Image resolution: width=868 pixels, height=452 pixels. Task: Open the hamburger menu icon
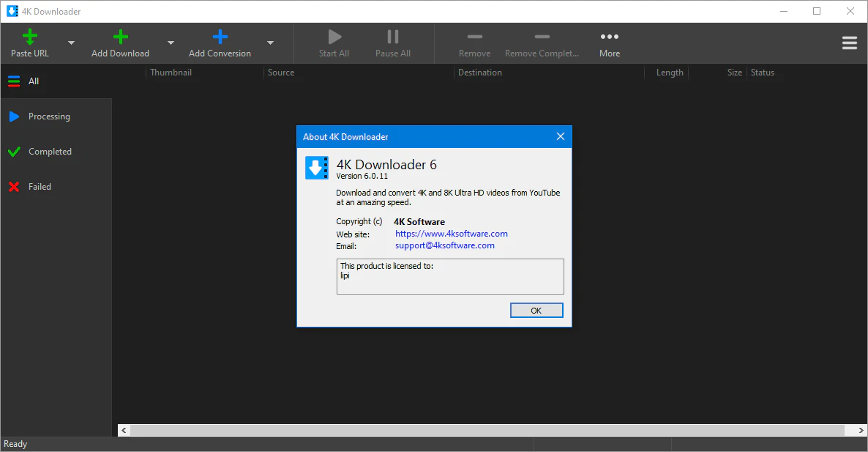(x=849, y=43)
